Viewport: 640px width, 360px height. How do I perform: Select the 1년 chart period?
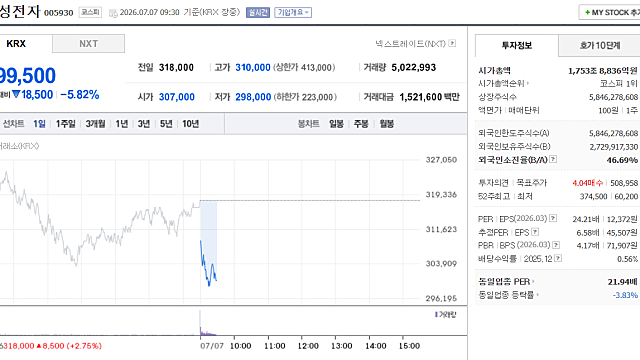click(x=122, y=124)
